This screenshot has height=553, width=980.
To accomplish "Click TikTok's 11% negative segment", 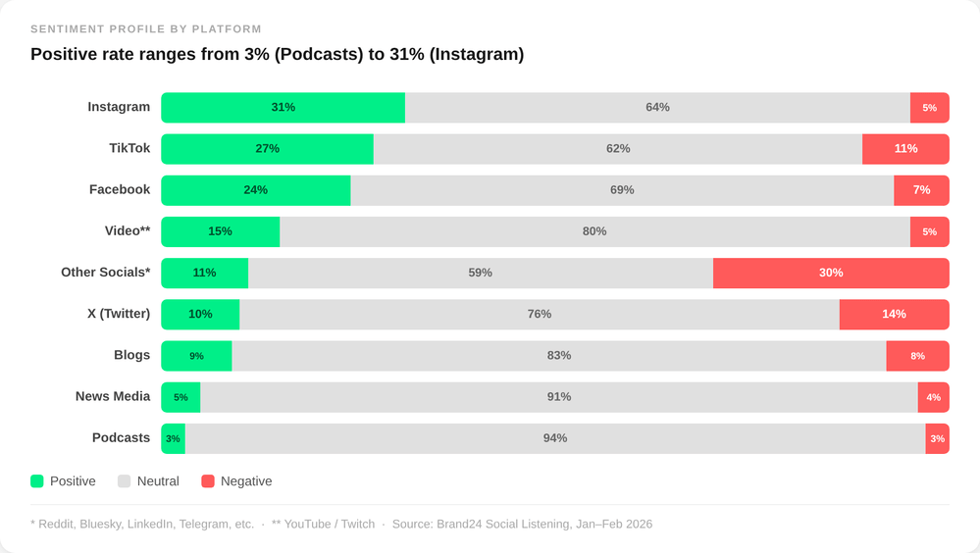I will tap(905, 149).
